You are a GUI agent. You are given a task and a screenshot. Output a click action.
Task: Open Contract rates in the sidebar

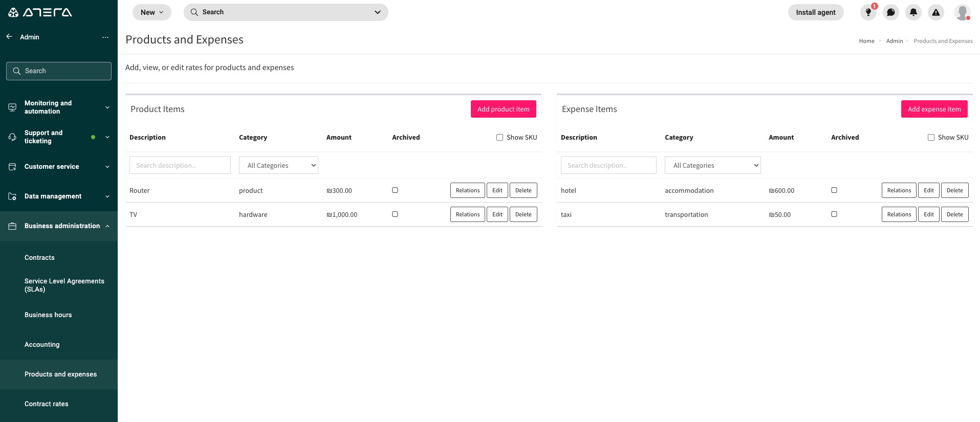click(47, 404)
